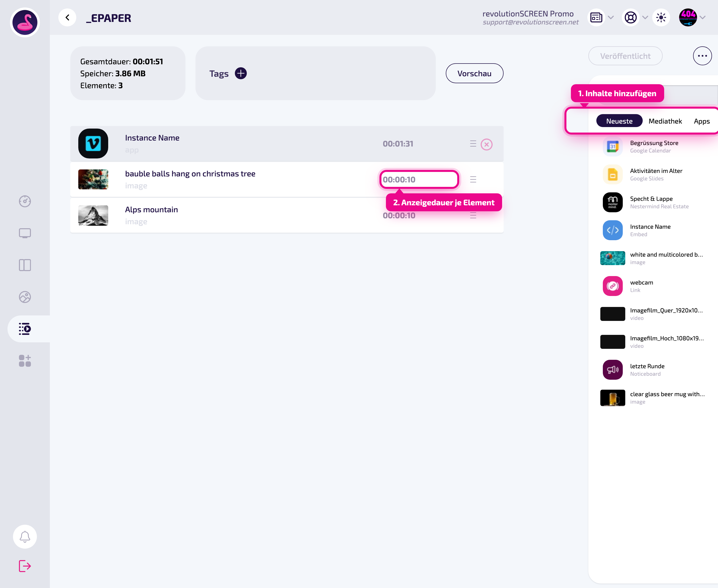Open the media library image sidebar icon
This screenshot has width=718, height=588.
[x=25, y=297]
